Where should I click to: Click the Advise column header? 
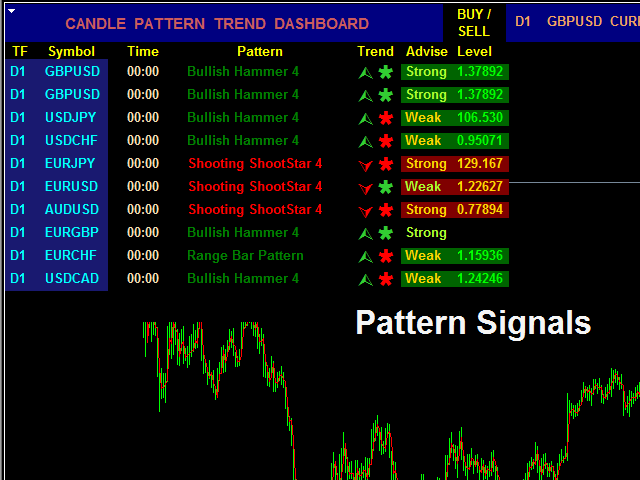427,51
